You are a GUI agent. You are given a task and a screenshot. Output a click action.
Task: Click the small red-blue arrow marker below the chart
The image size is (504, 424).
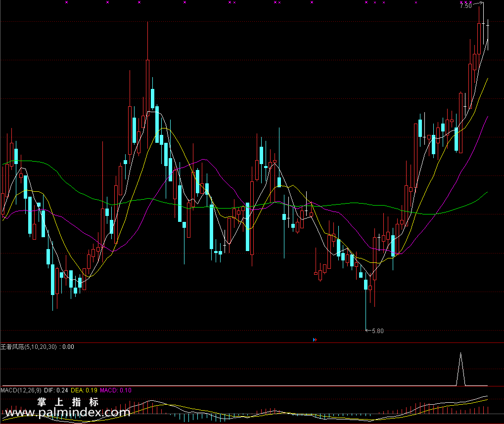tap(315, 339)
